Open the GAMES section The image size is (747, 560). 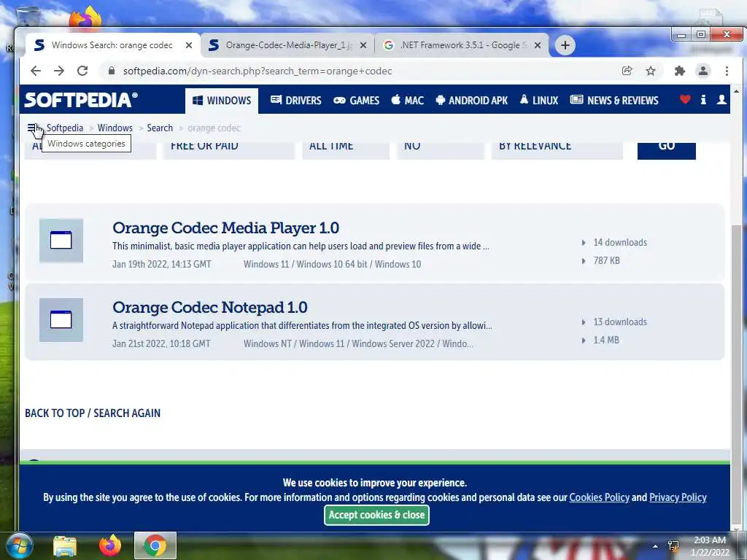(356, 101)
